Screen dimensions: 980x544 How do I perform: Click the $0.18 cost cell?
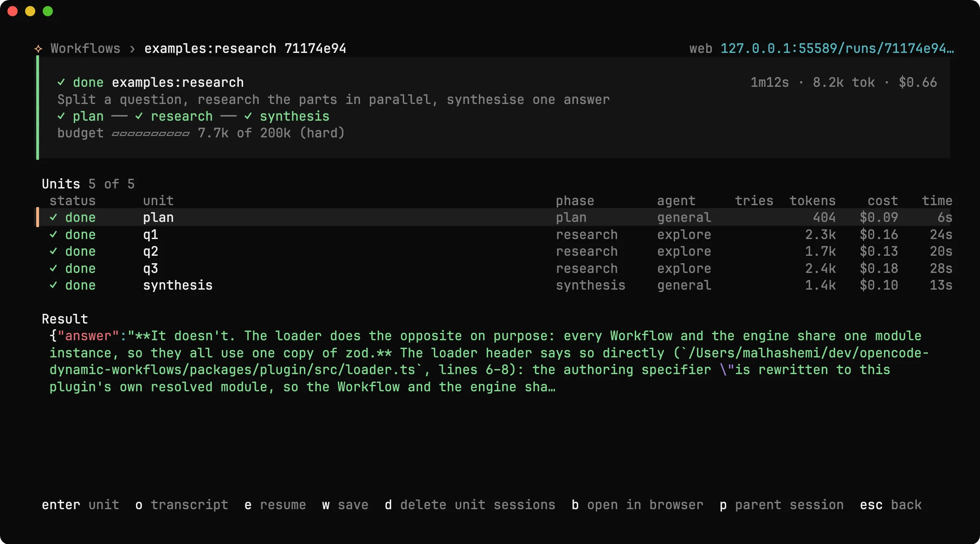(x=879, y=268)
